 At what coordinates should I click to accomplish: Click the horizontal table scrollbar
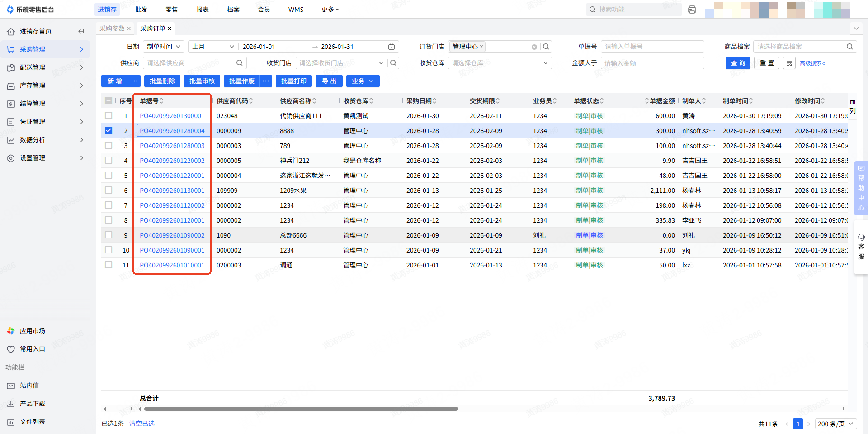point(301,409)
